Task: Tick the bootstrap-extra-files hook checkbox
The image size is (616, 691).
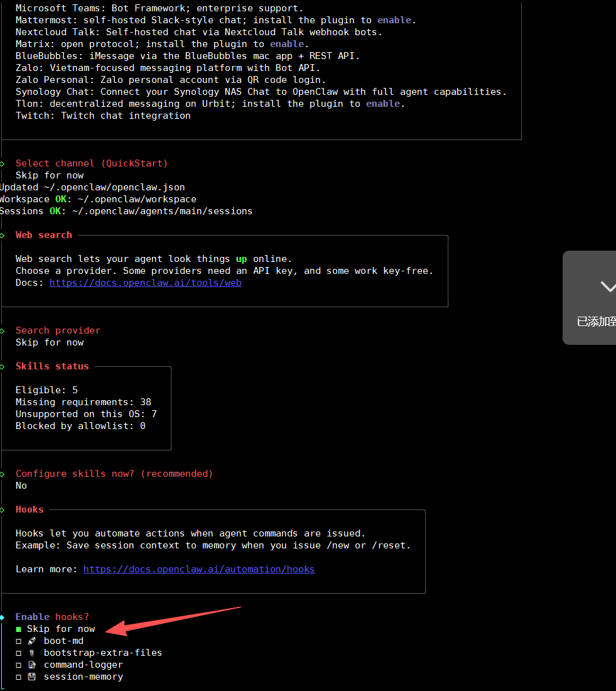Action: (18, 653)
